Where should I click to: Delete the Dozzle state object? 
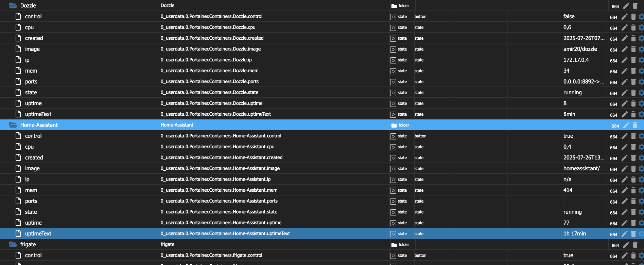(633, 93)
